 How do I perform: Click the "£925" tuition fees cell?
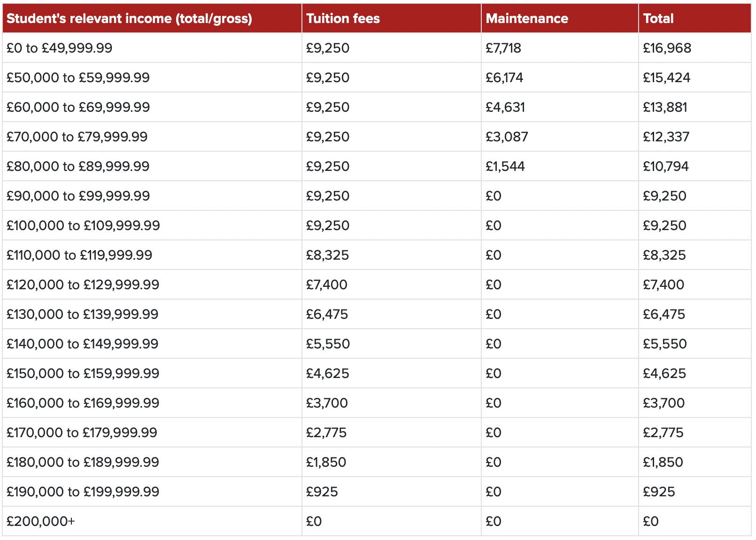pos(391,492)
